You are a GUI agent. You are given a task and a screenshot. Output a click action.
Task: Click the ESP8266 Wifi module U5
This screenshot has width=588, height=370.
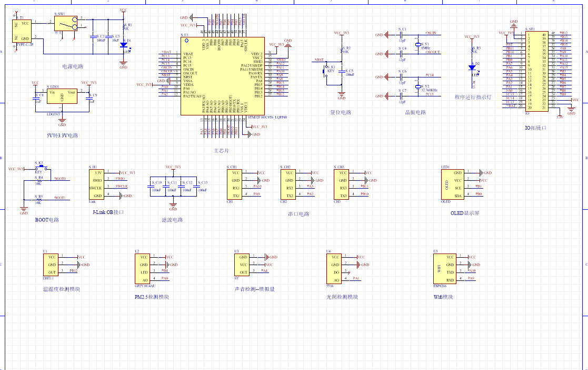point(443,268)
